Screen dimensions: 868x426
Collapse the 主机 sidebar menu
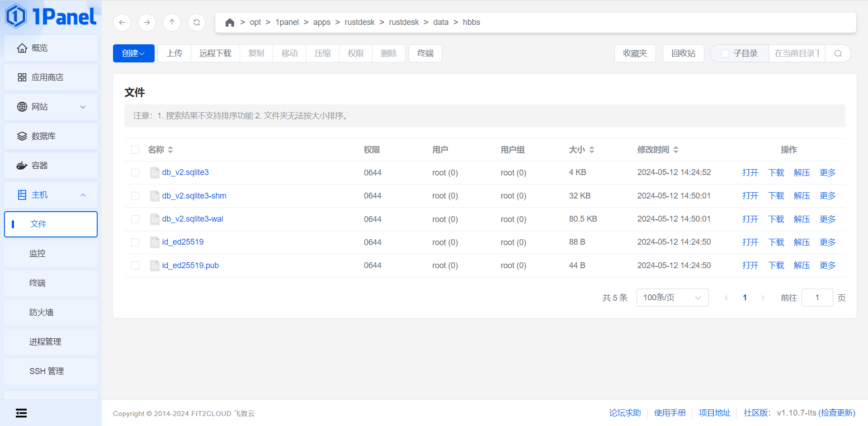51,195
